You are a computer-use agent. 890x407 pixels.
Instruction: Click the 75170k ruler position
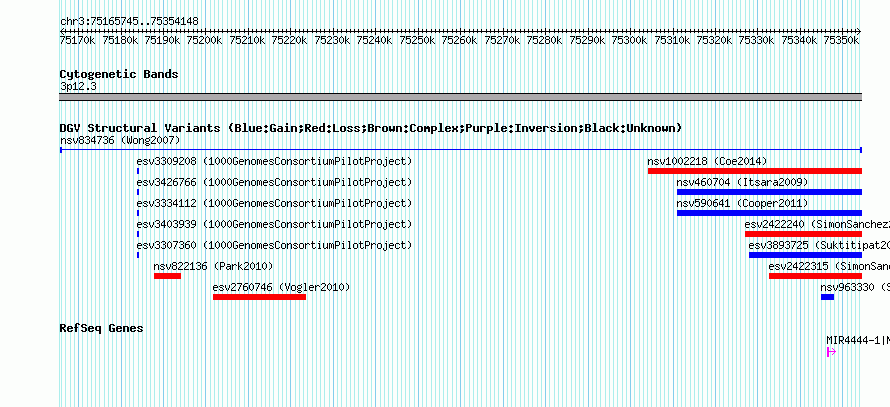78,40
